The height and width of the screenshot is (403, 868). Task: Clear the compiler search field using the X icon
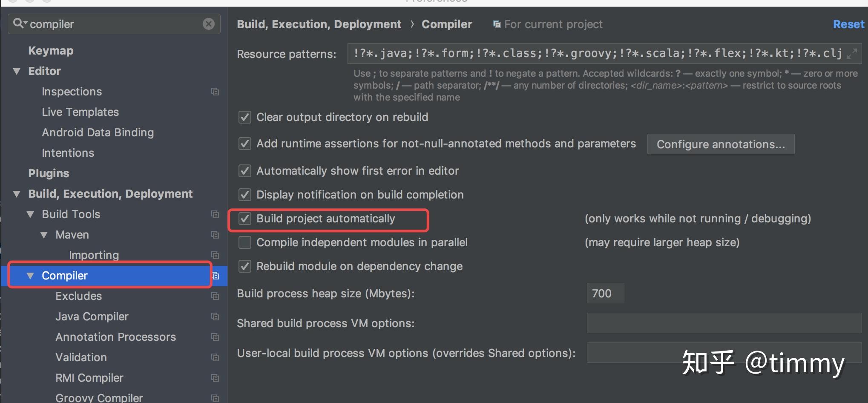pyautogui.click(x=208, y=23)
